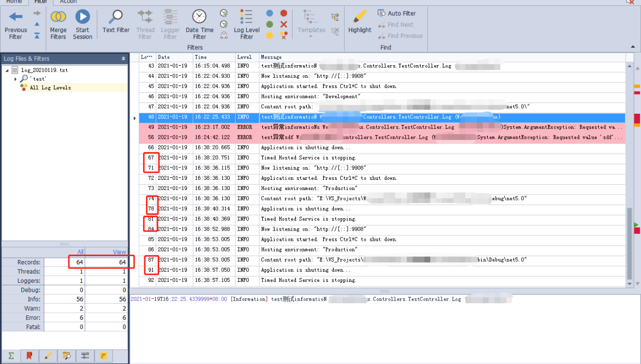Open the Merge Filters tool
The image size is (641, 364).
58,25
